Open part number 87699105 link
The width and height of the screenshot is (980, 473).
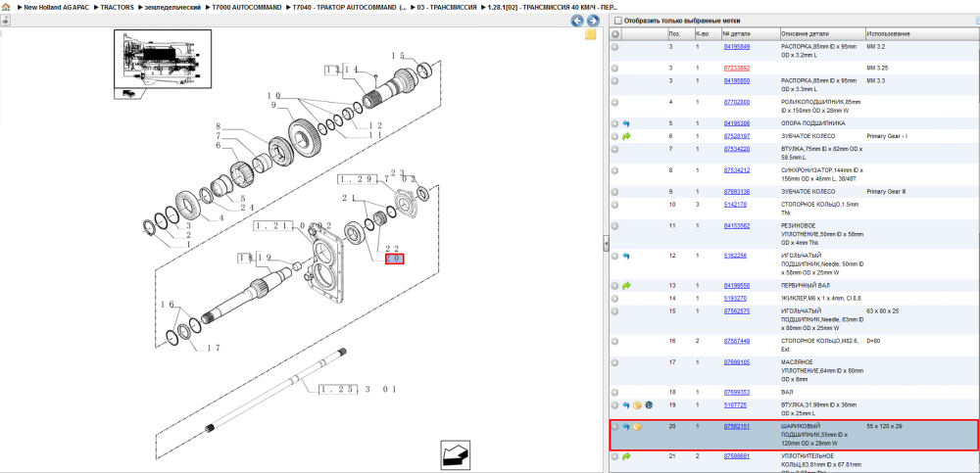point(737,362)
